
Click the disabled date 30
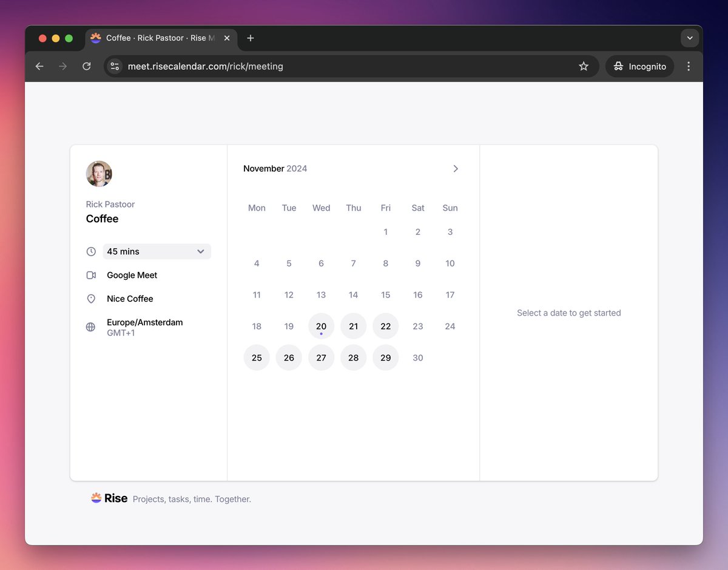(418, 358)
